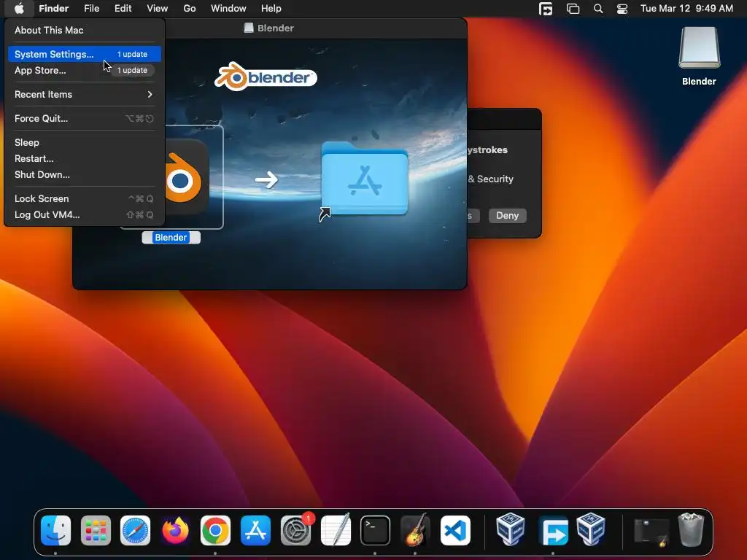The width and height of the screenshot is (747, 560).
Task: Open Control Center in the menu bar
Action: [622, 9]
